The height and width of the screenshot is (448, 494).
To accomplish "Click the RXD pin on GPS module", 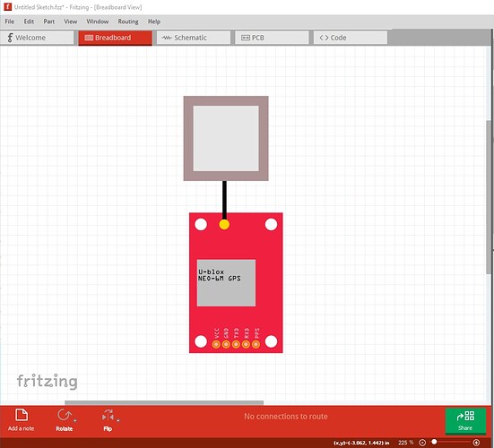I will [x=246, y=344].
